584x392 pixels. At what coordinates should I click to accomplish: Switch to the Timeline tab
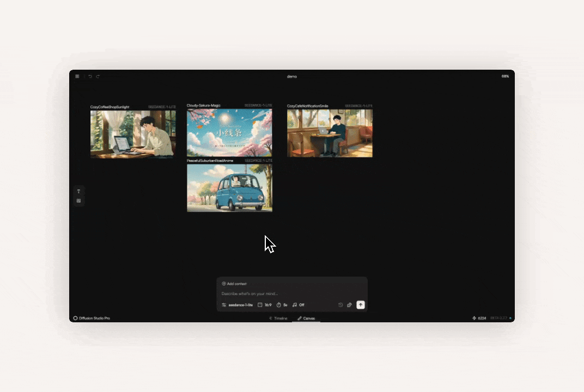pos(278,318)
